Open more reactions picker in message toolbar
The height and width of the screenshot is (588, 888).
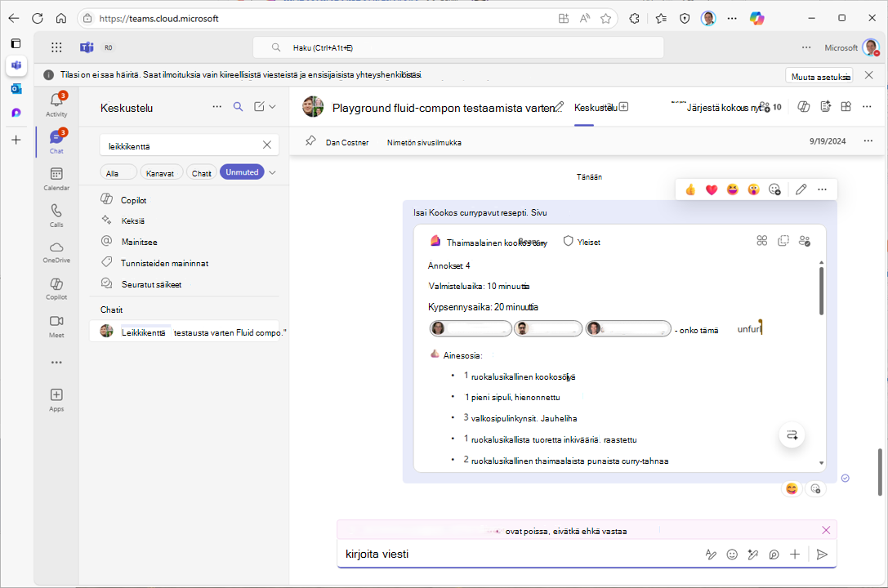(774, 189)
